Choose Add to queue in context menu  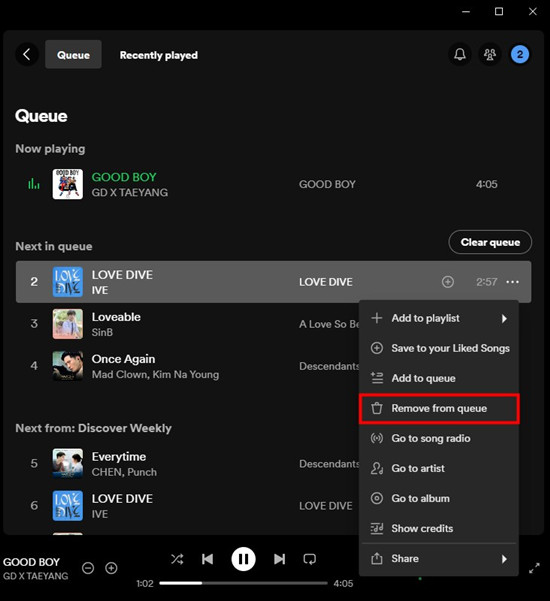click(439, 378)
